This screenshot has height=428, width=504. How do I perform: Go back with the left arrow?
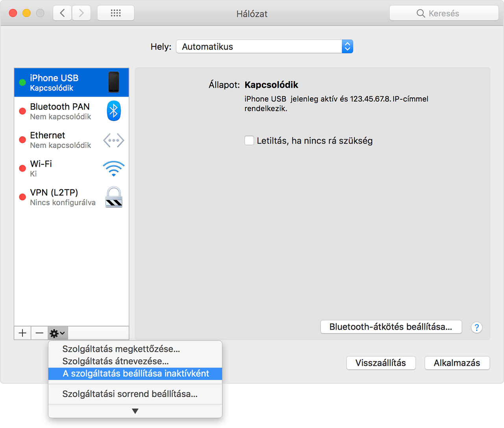point(62,13)
